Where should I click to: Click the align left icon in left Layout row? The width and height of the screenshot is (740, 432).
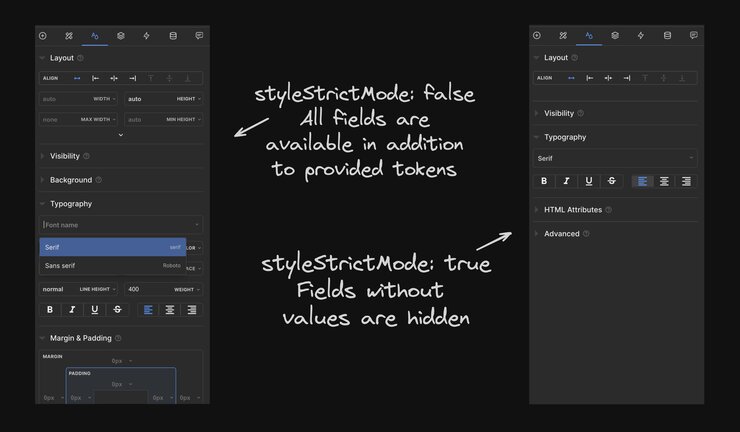coord(95,77)
